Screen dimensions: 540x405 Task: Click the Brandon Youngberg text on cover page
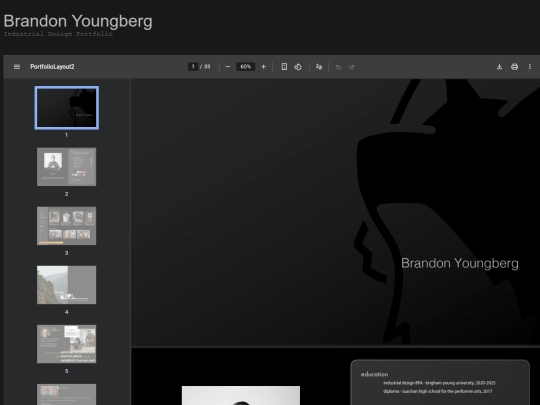tap(460, 263)
